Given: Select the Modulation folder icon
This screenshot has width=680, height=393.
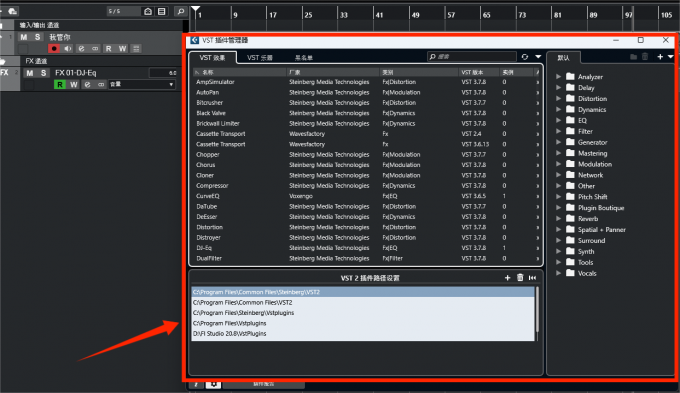Looking at the screenshot, I should click(x=570, y=164).
